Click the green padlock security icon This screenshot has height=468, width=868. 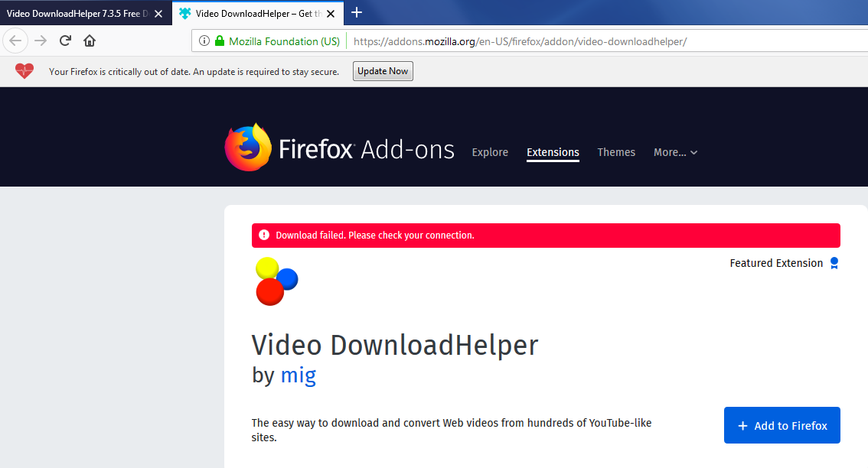pyautogui.click(x=220, y=41)
